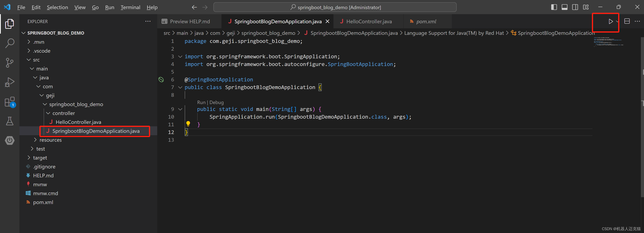Split the editor with the layout icon

pyautogui.click(x=627, y=21)
